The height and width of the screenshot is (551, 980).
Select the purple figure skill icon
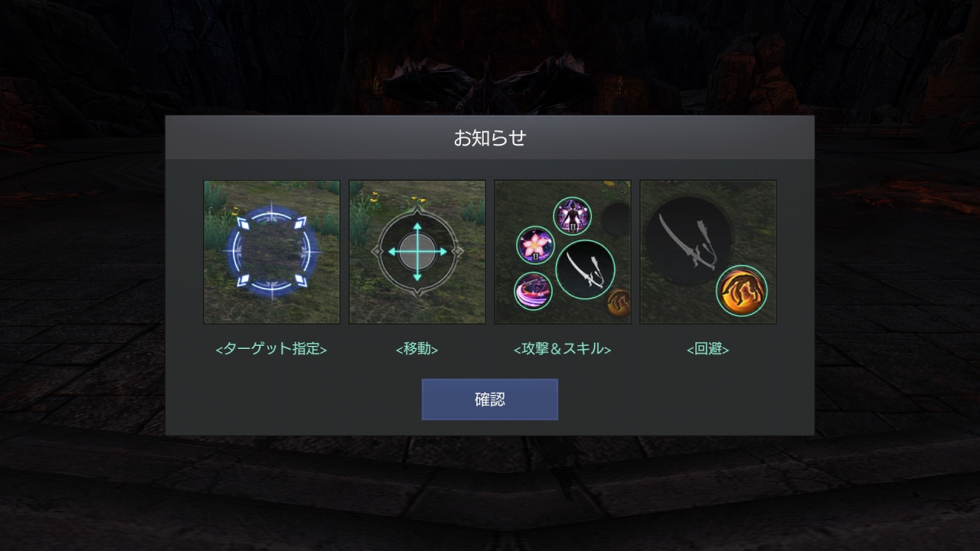coord(573,216)
